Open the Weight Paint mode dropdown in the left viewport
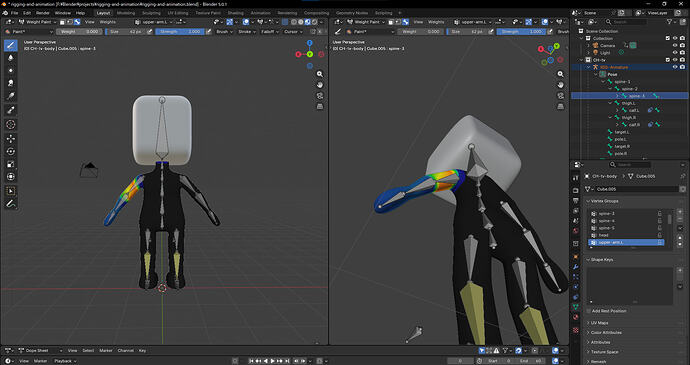The height and width of the screenshot is (365, 690). coord(39,22)
